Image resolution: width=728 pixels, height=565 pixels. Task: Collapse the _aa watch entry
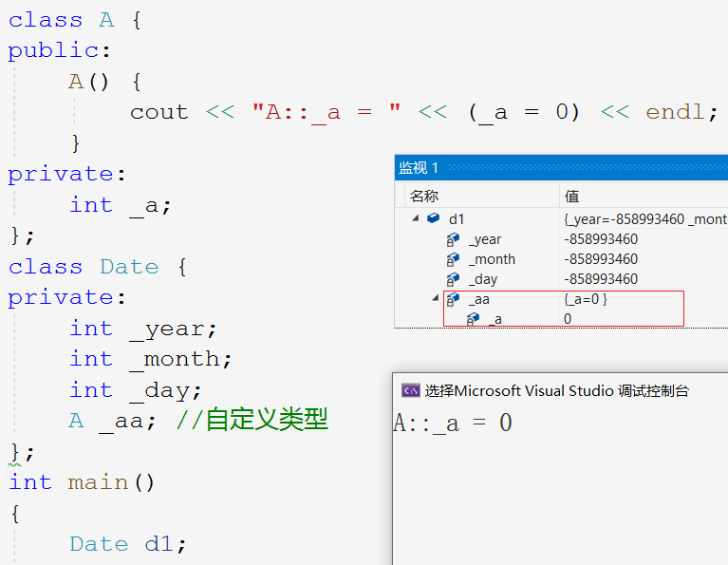(x=435, y=299)
